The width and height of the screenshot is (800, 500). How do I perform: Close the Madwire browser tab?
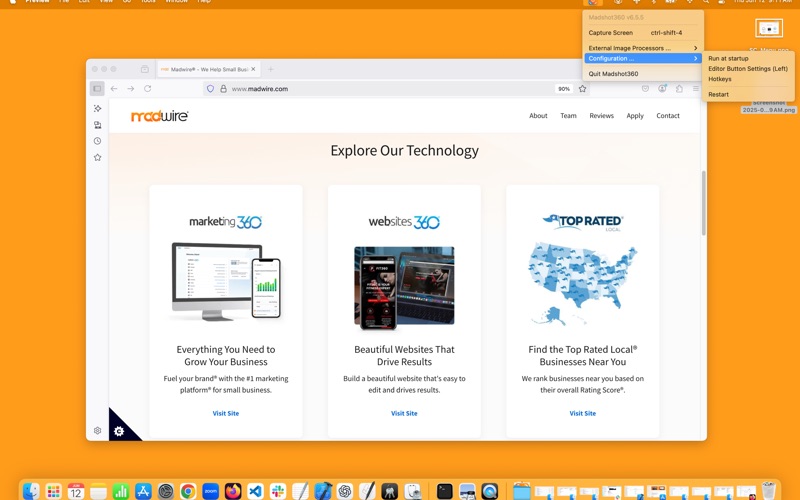253,69
